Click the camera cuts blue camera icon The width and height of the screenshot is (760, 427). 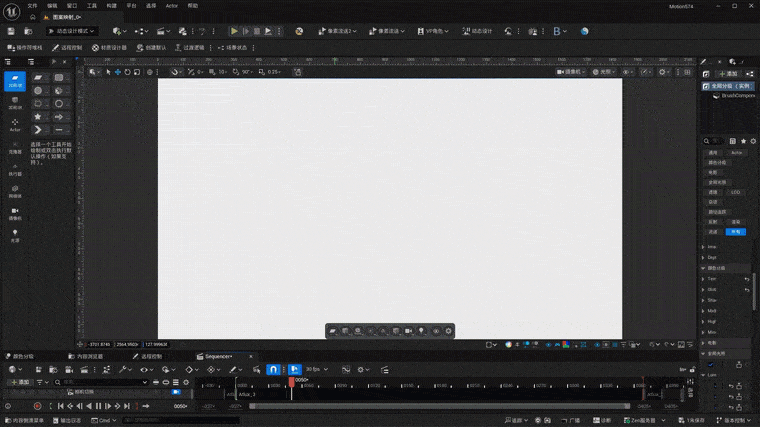click(x=176, y=392)
